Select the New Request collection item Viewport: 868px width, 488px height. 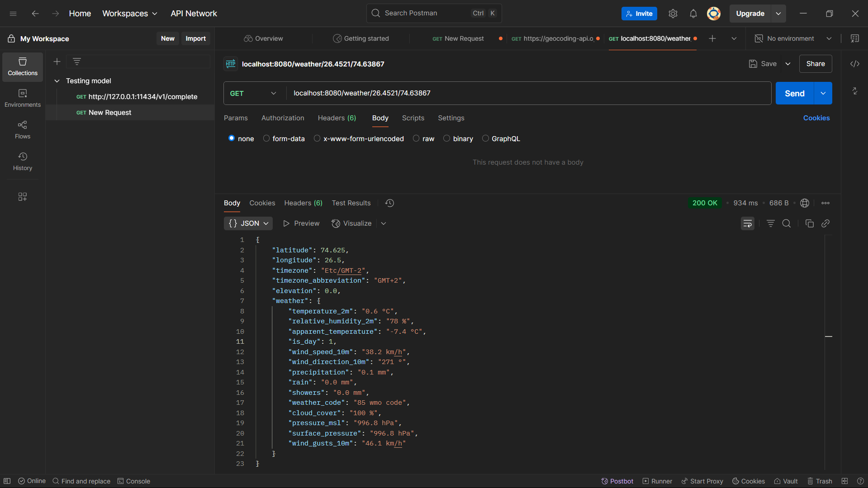130,113
